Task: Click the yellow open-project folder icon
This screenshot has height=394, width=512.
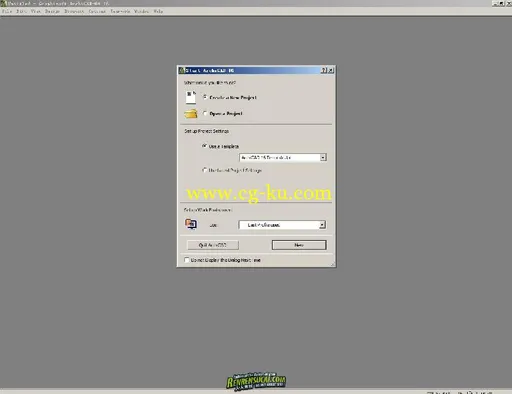Action: click(x=191, y=114)
